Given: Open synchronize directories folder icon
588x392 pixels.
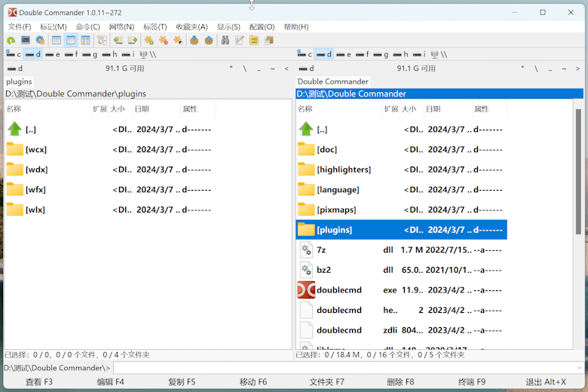Looking at the screenshot, I should pyautogui.click(x=254, y=40).
